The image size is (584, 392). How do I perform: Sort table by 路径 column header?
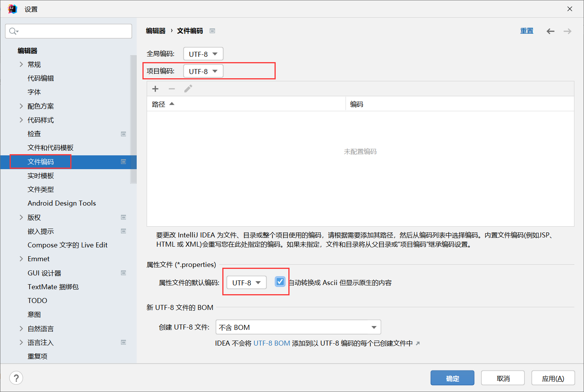(x=246, y=104)
